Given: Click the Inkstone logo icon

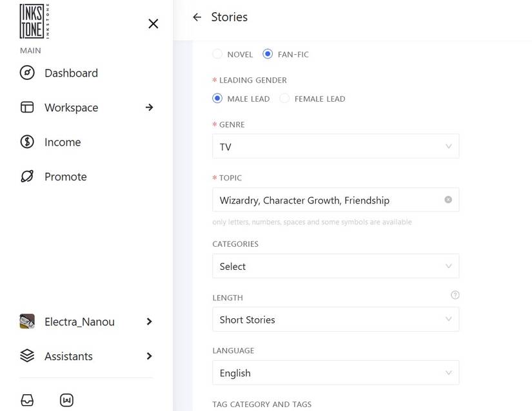Looking at the screenshot, I should [x=33, y=21].
